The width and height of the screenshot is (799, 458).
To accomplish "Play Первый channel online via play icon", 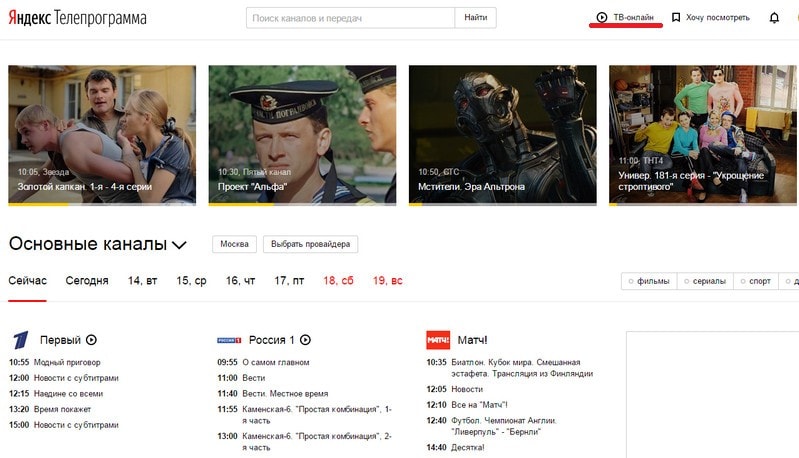I will click(x=91, y=340).
